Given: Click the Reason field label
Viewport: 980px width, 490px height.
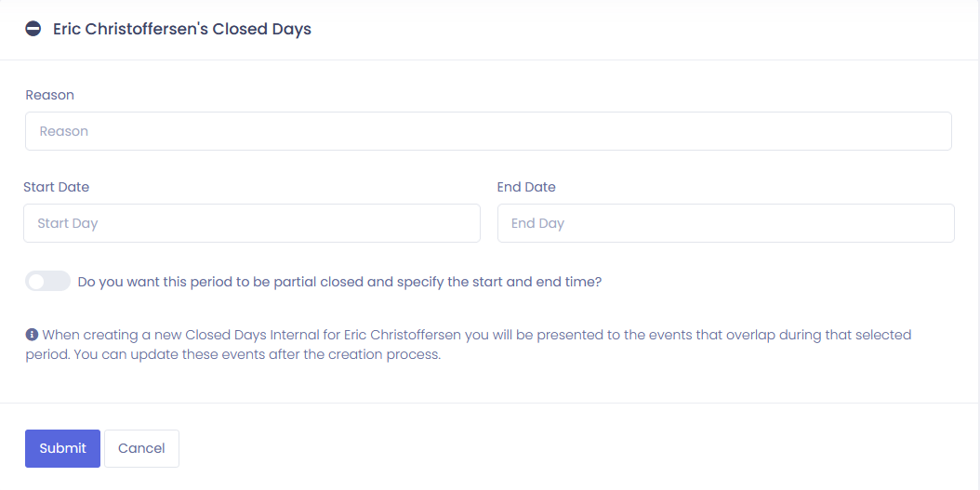Looking at the screenshot, I should tap(50, 95).
